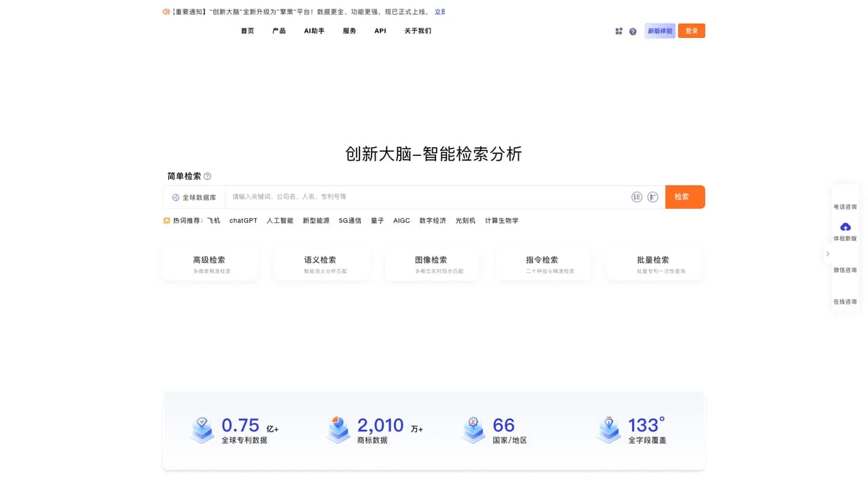Click the announcement speaker icon
Screen dimensions: 868x488
tap(166, 12)
